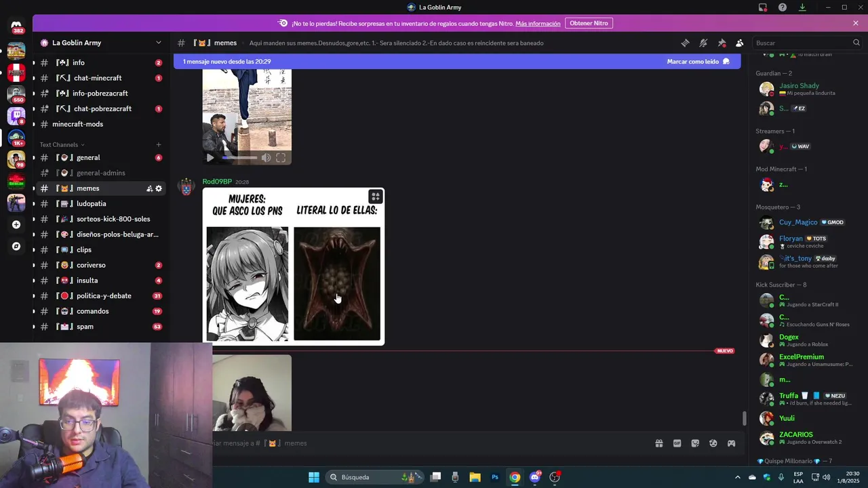Collapse Text Channels category
The image size is (868, 488).
[x=62, y=144]
